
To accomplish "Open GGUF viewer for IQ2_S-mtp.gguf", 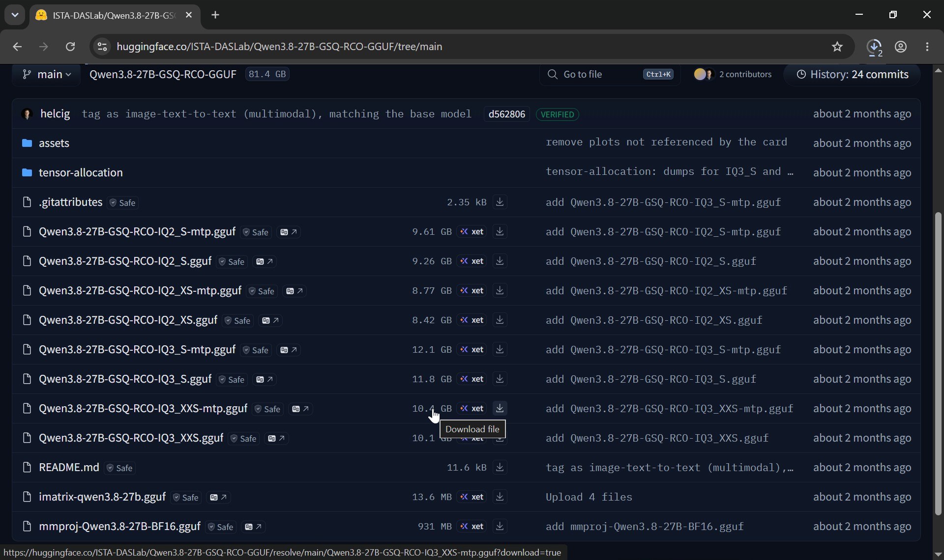I will 289,232.
